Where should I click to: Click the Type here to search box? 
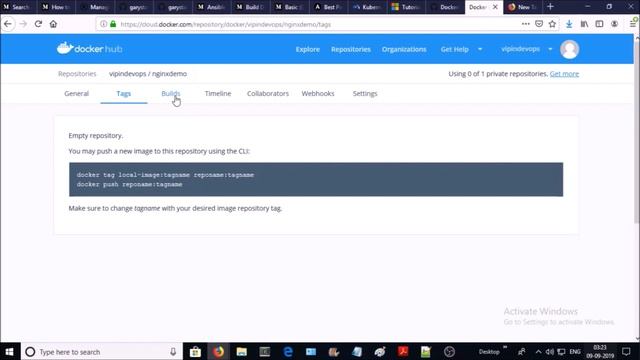(x=101, y=351)
